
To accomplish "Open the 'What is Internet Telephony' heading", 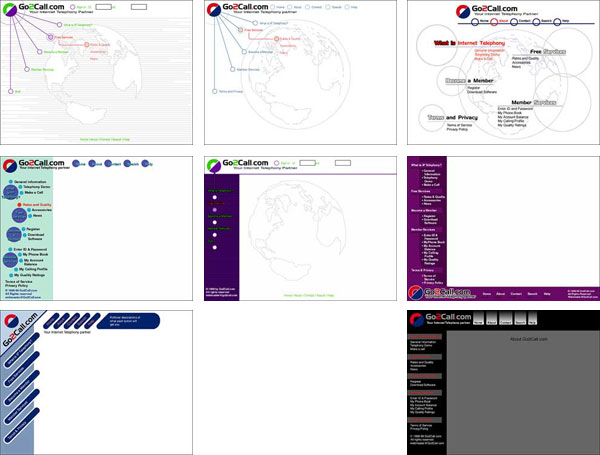I will (468, 43).
